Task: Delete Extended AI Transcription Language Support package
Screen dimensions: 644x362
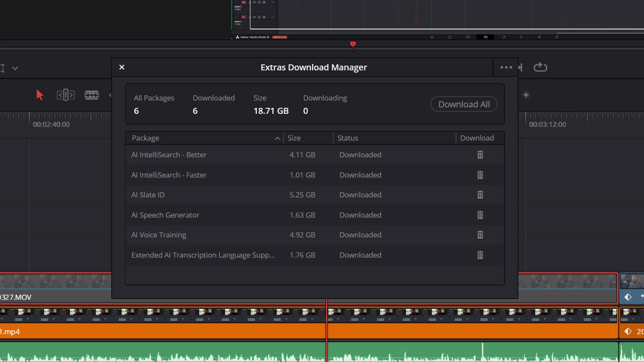Action: point(480,255)
